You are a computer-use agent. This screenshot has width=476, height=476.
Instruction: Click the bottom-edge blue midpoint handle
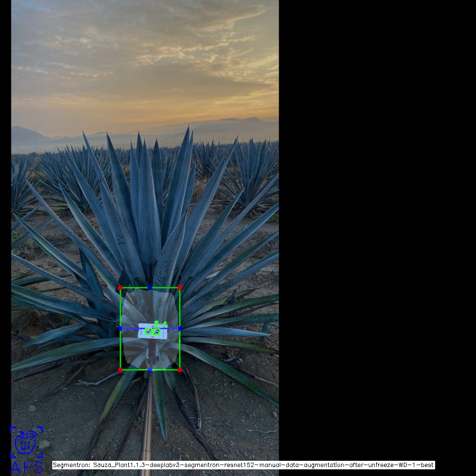tap(150, 370)
